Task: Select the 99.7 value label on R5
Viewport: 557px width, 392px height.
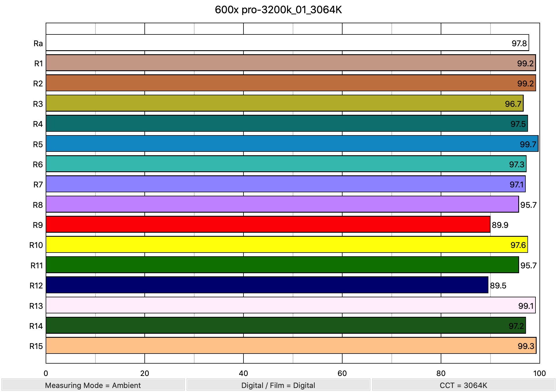Action: (x=526, y=144)
